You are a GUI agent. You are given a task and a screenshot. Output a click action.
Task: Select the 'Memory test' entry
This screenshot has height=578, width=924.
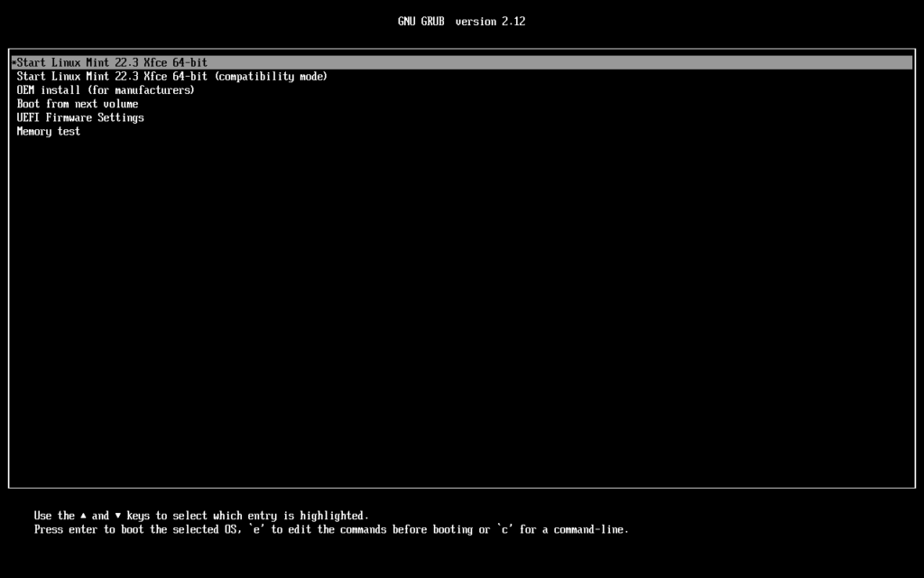pyautogui.click(x=49, y=132)
